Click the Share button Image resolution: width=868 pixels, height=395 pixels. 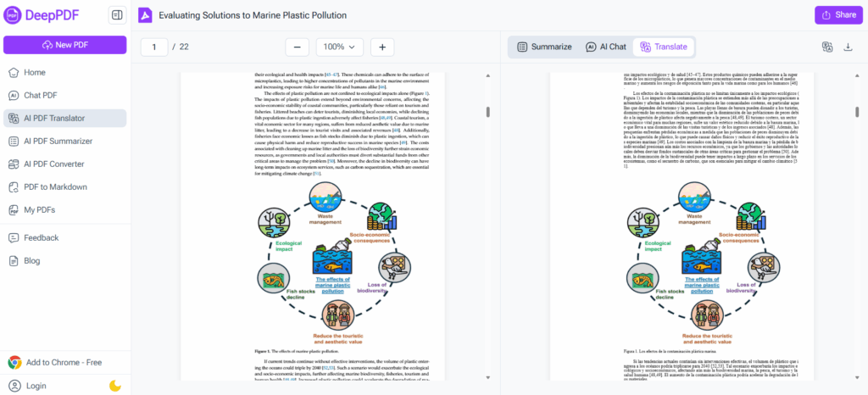point(837,15)
